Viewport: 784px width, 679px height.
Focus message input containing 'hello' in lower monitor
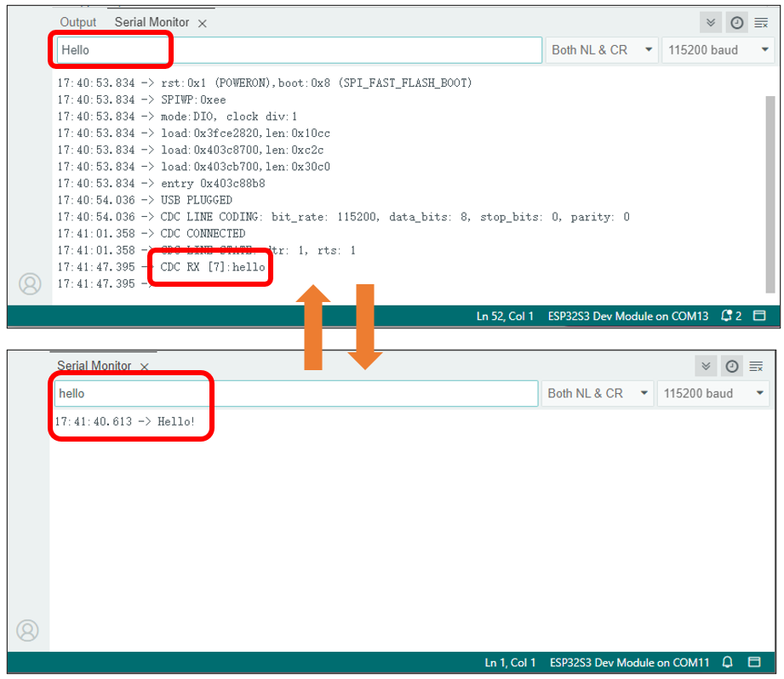[296, 393]
